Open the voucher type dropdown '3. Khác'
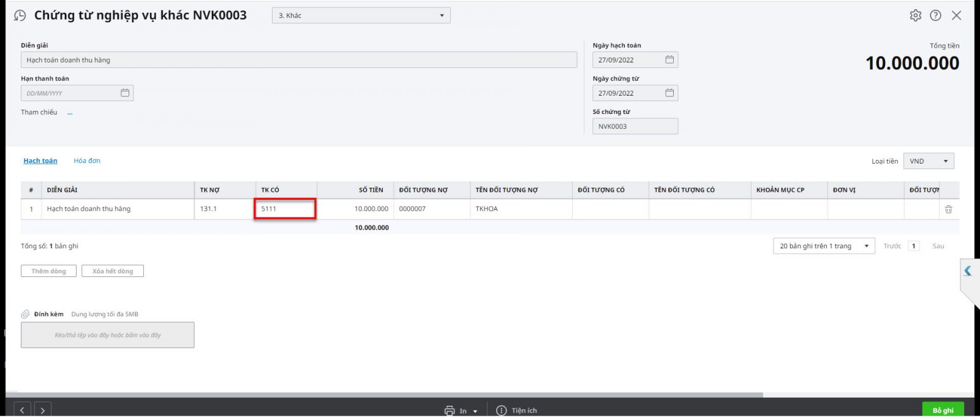Image resolution: width=980 pixels, height=418 pixels. pyautogui.click(x=361, y=15)
